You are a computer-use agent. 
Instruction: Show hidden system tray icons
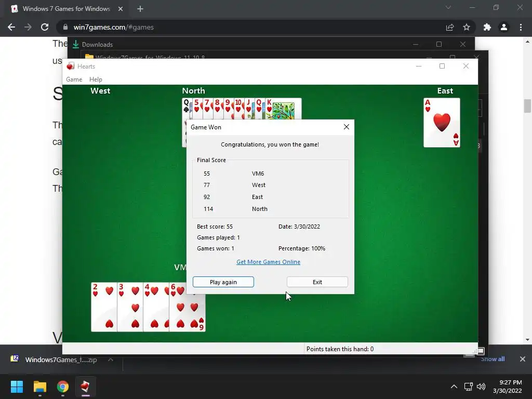tap(454, 387)
